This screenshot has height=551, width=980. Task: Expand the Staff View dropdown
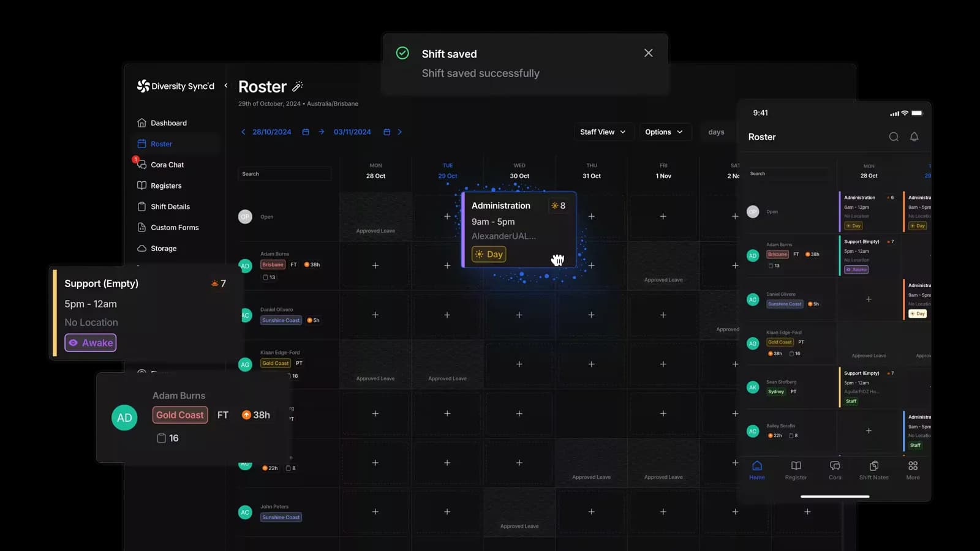603,132
